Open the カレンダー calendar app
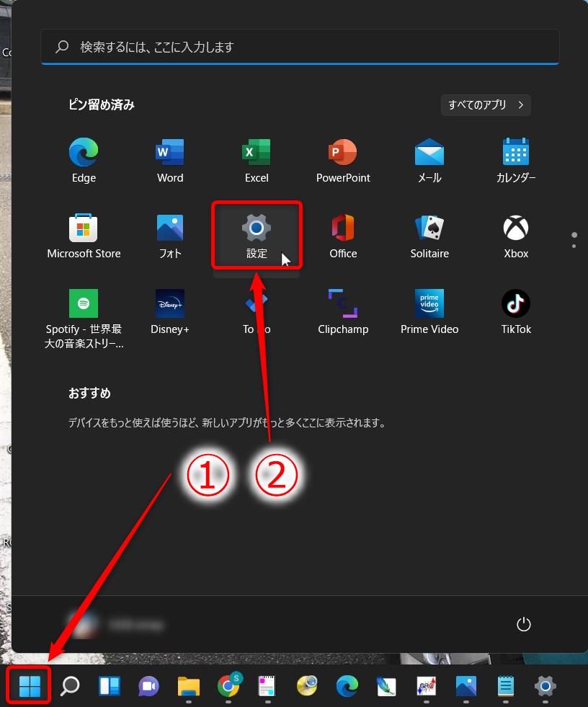Screen dimensions: 588x707 point(516,161)
